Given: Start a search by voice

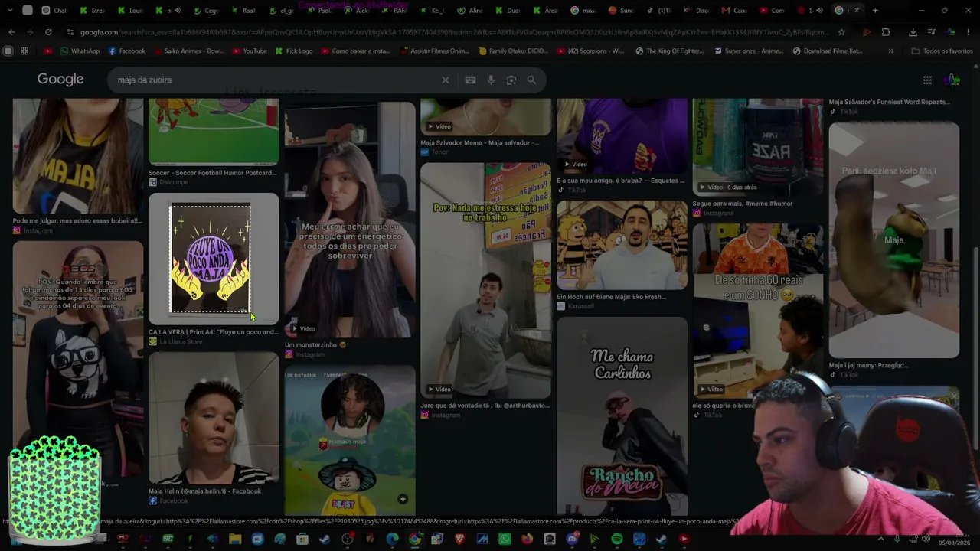Looking at the screenshot, I should pos(491,80).
